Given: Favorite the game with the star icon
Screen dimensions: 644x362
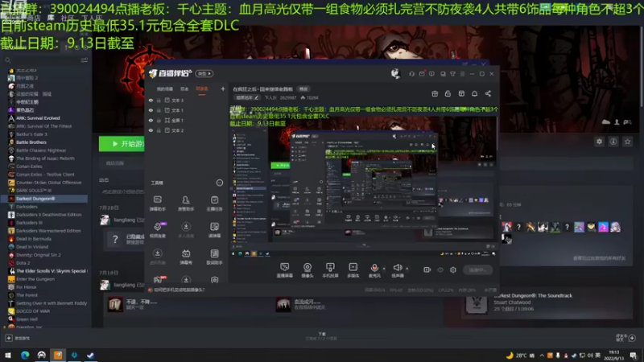Looking at the screenshot, I should [627, 142].
